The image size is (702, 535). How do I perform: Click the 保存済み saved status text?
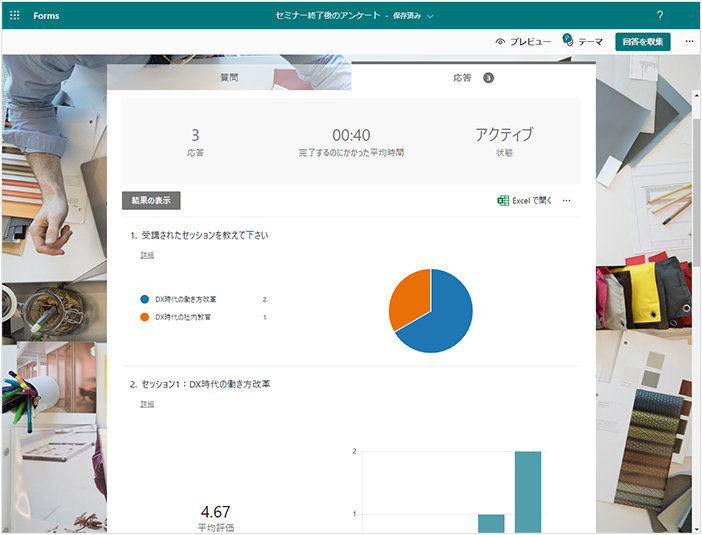tap(407, 16)
